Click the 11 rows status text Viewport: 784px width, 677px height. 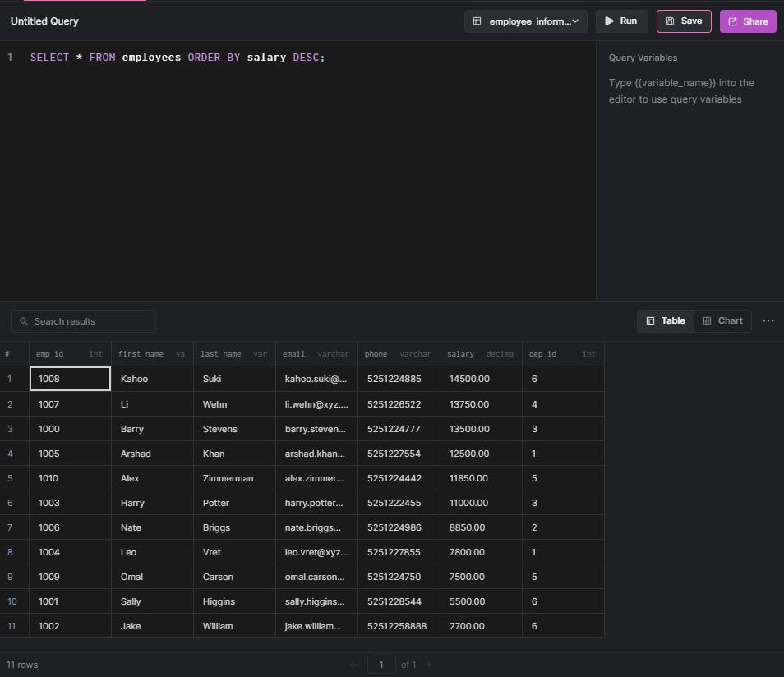click(x=22, y=665)
